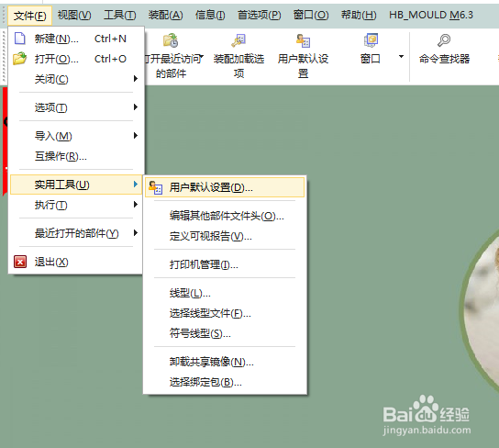Viewport: 499px width, 448px height.
Task: Select 选择线型文件(F)... entry
Action: 225,313
